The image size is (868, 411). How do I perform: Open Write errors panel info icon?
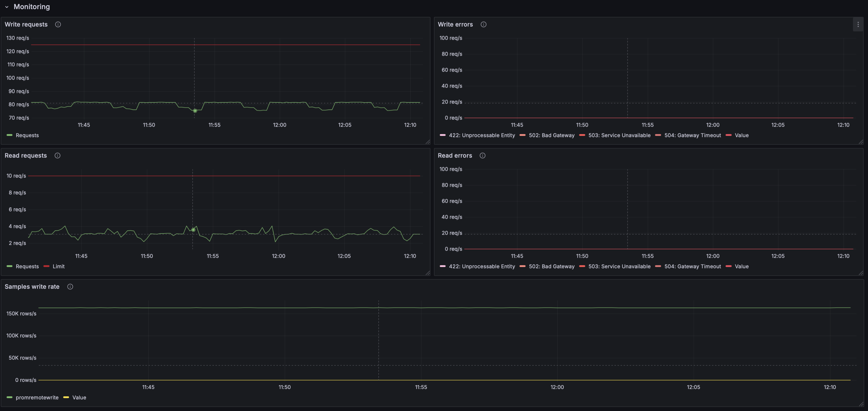(x=483, y=24)
